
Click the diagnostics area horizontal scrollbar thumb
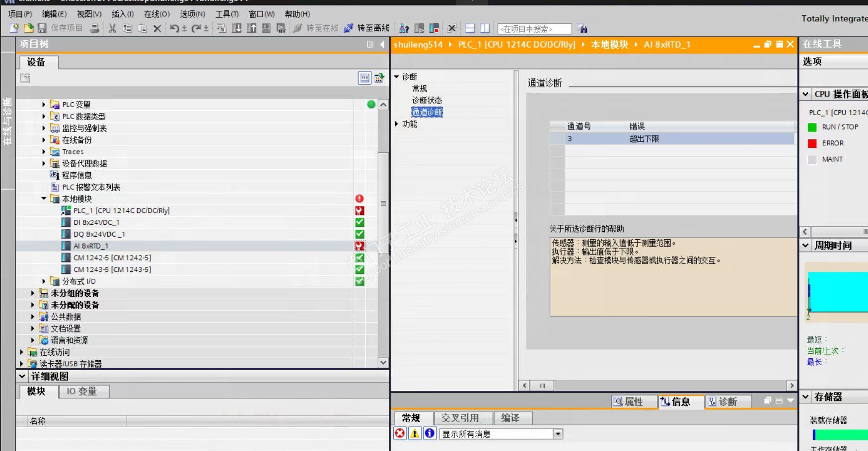point(542,386)
